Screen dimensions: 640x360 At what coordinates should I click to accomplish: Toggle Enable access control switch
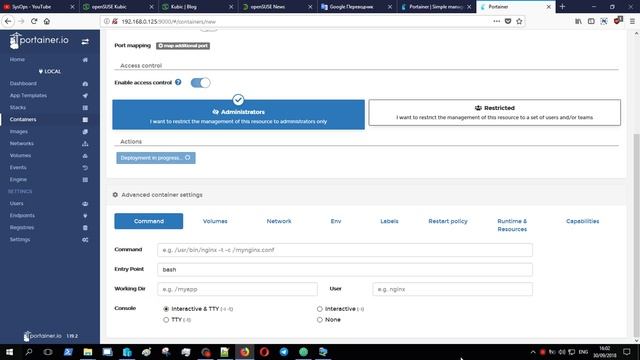tap(200, 83)
